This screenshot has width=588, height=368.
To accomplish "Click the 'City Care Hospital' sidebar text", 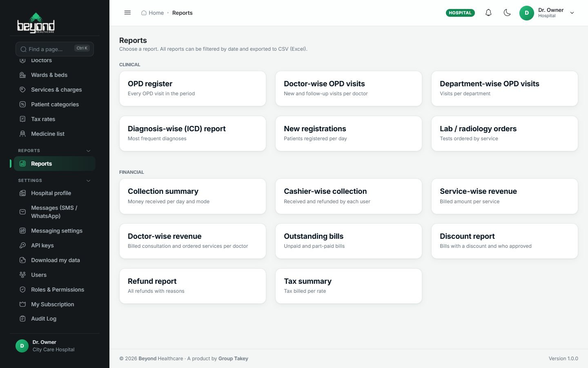I will pyautogui.click(x=53, y=350).
